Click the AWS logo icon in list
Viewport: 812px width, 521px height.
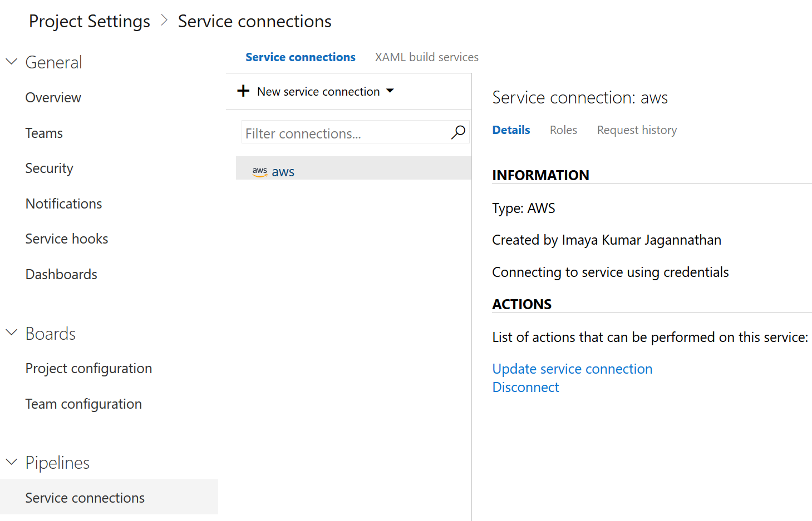[260, 172]
